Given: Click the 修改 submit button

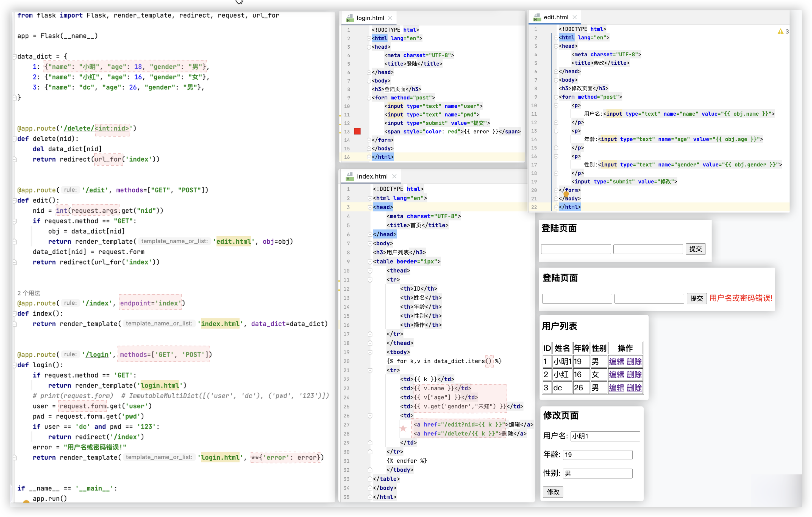Looking at the screenshot, I should tap(553, 492).
